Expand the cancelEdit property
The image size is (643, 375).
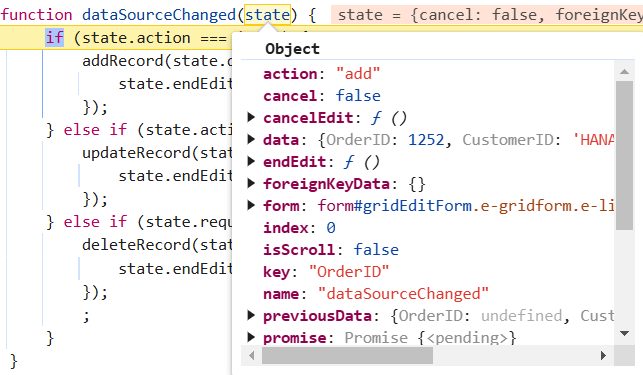point(251,118)
